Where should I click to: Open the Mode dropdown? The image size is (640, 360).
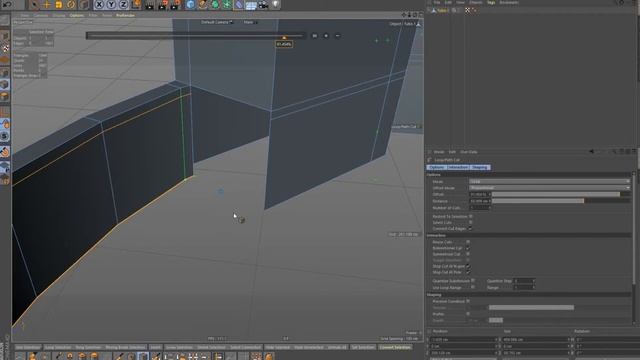[x=549, y=181]
